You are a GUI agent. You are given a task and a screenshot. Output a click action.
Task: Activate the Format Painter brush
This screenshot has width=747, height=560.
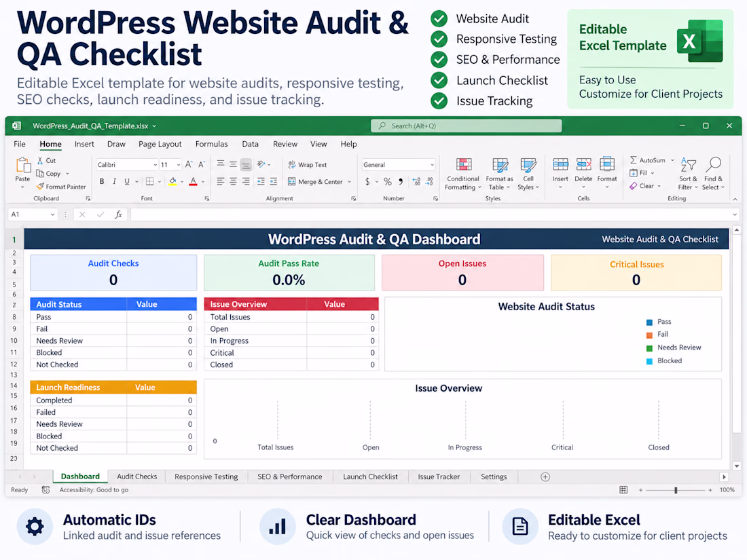click(x=41, y=186)
